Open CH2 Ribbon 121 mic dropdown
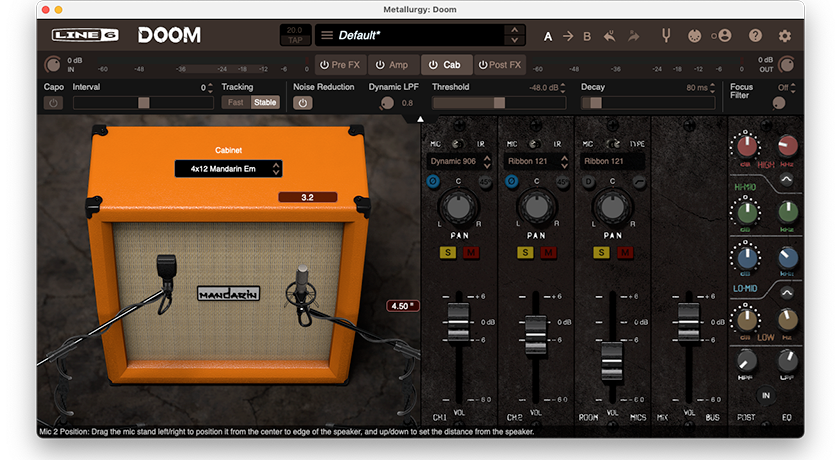The height and width of the screenshot is (460, 840). click(536, 161)
